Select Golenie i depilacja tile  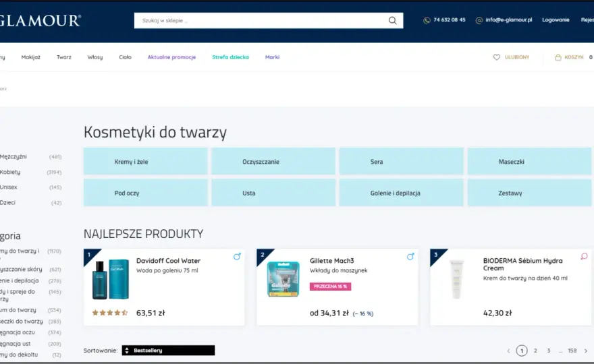401,193
